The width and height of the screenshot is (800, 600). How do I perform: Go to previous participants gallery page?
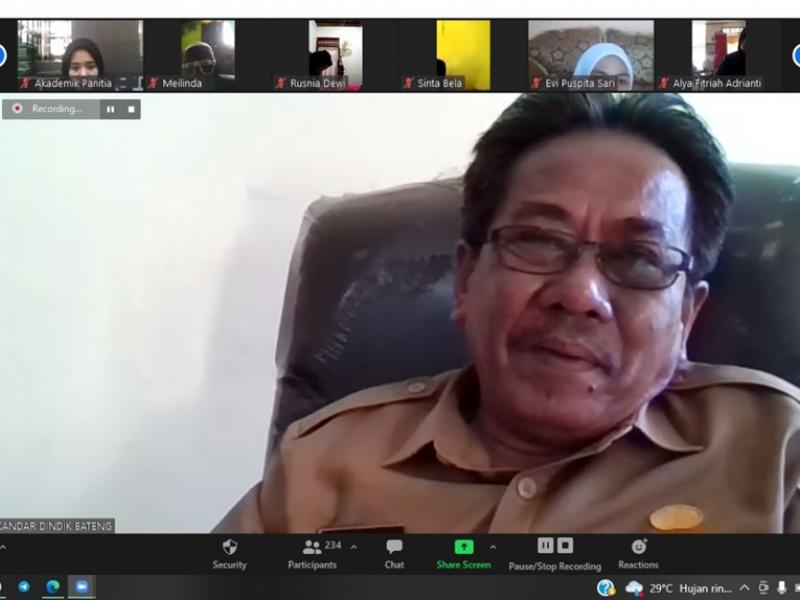pos(3,55)
